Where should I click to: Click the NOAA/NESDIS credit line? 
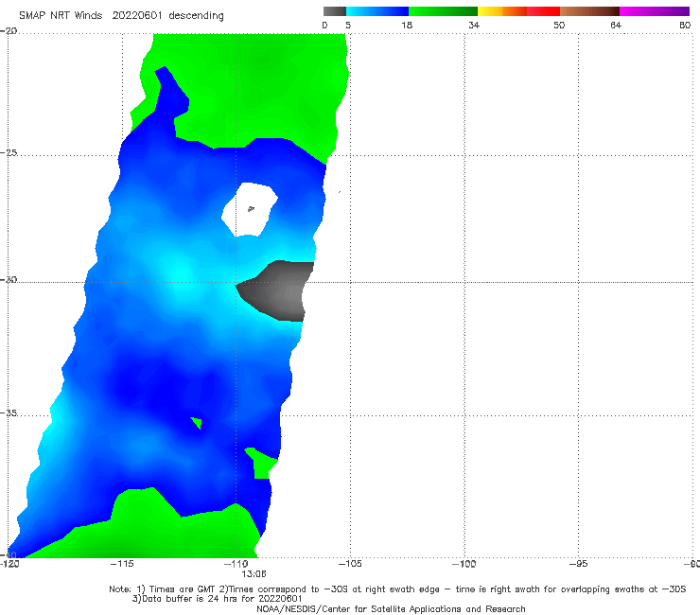pos(391,608)
